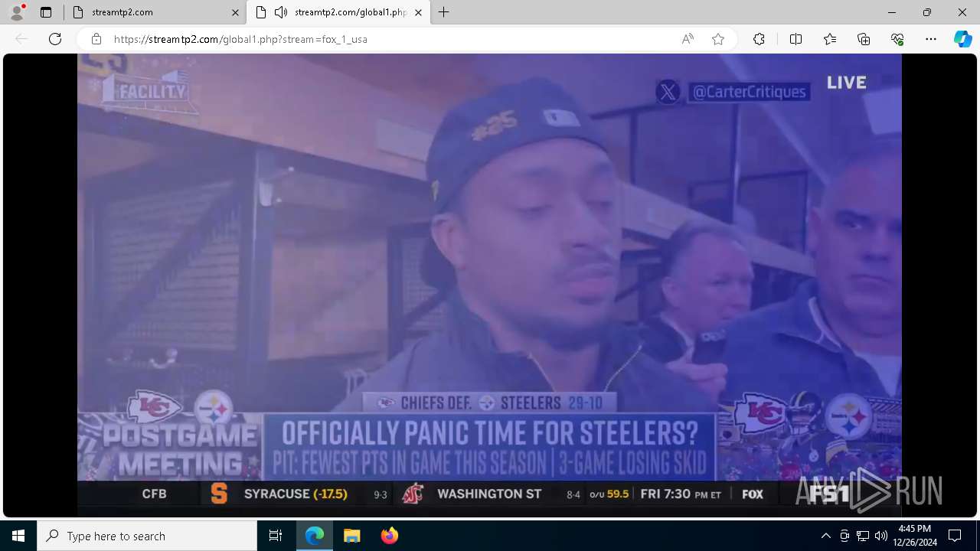Restore down the Edge window
Viewport: 980px width, 551px height.
pyautogui.click(x=927, y=12)
